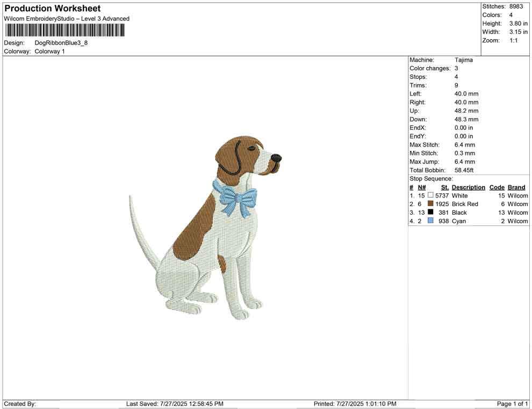The height and width of the screenshot is (409, 532).
Task: Click the Machine value Tajima
Action: click(x=463, y=60)
